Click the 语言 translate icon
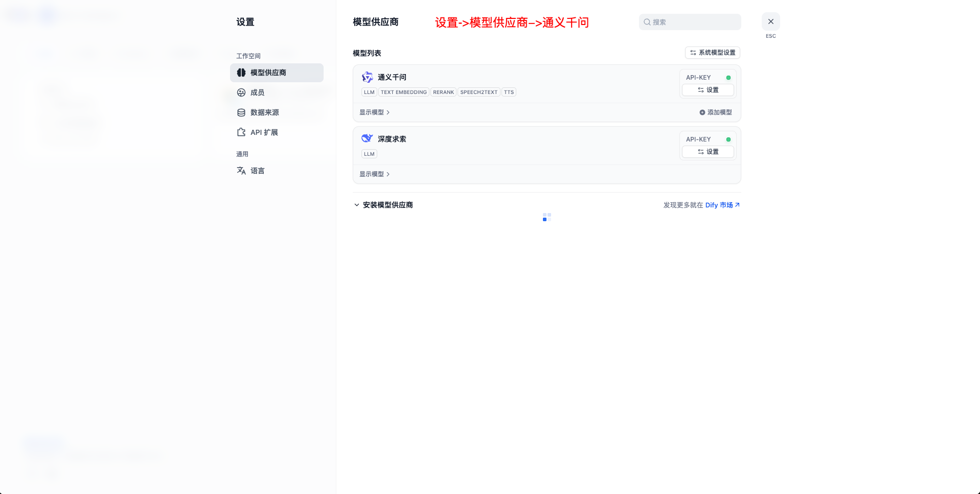This screenshot has width=980, height=494. 241,171
